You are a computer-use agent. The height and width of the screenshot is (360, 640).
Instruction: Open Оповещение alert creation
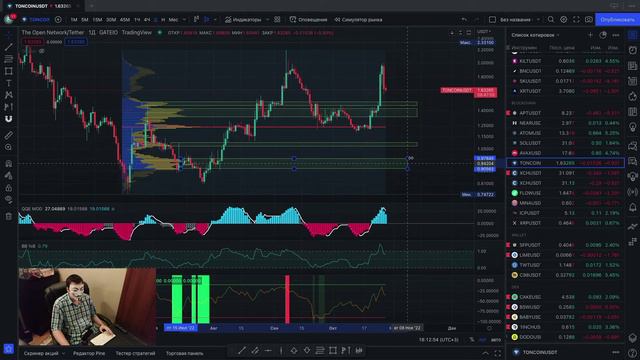[308, 20]
